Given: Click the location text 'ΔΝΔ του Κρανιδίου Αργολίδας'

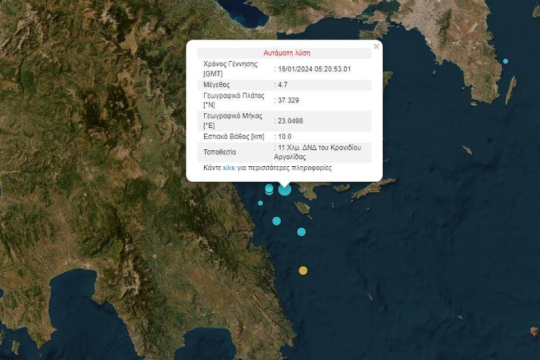Looking at the screenshot, I should 318,152.
